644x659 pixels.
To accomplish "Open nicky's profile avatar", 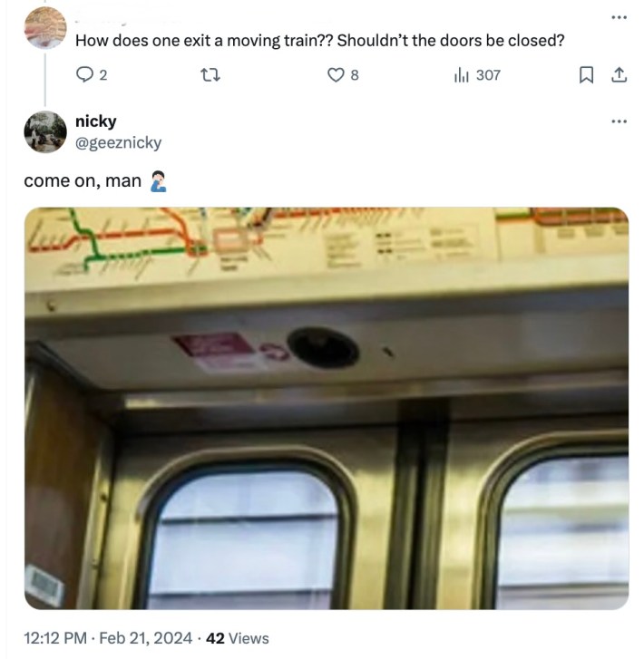I will point(45,131).
